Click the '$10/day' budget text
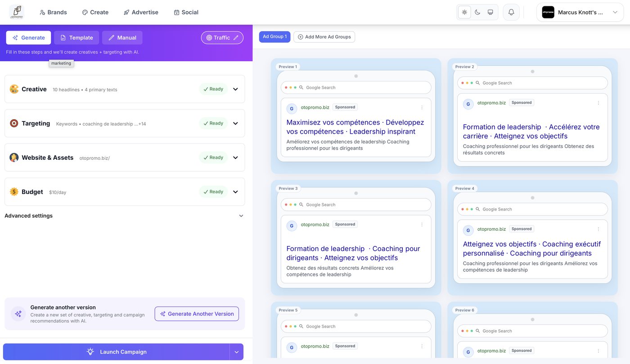Viewport: 630px width, 364px height. [x=58, y=192]
